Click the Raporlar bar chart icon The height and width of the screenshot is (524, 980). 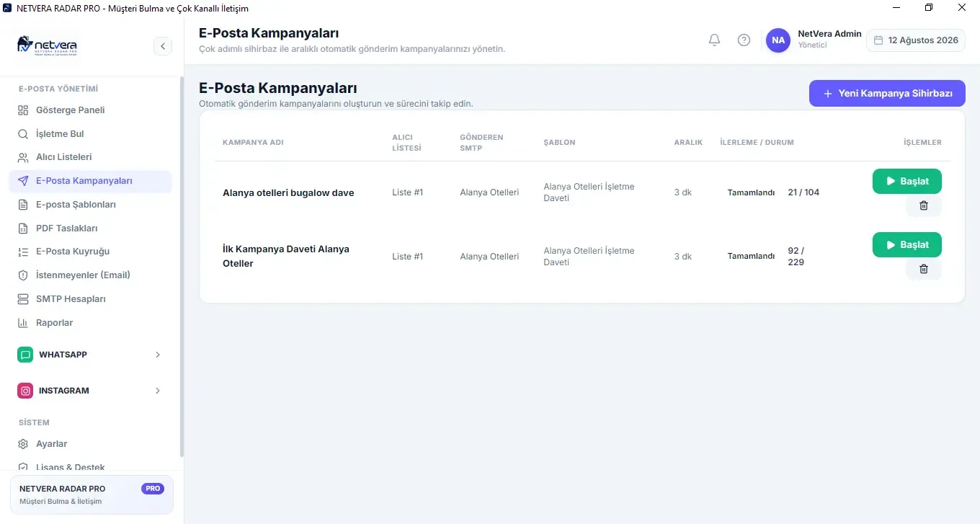tap(22, 323)
